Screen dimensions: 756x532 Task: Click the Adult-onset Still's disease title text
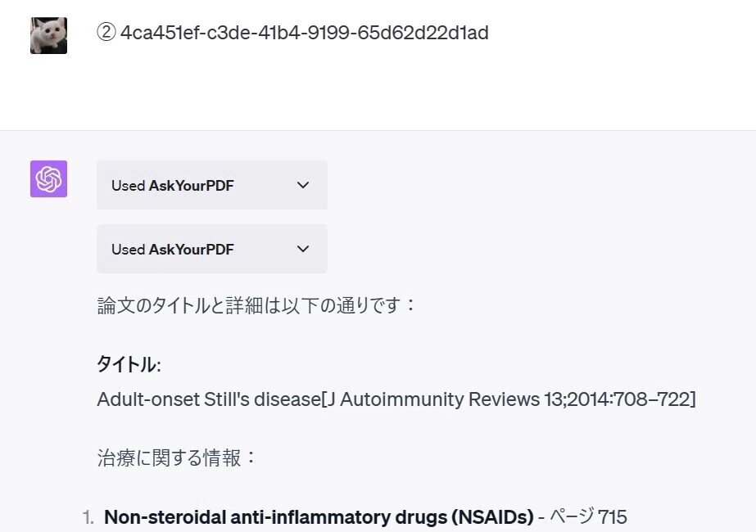pos(209,399)
